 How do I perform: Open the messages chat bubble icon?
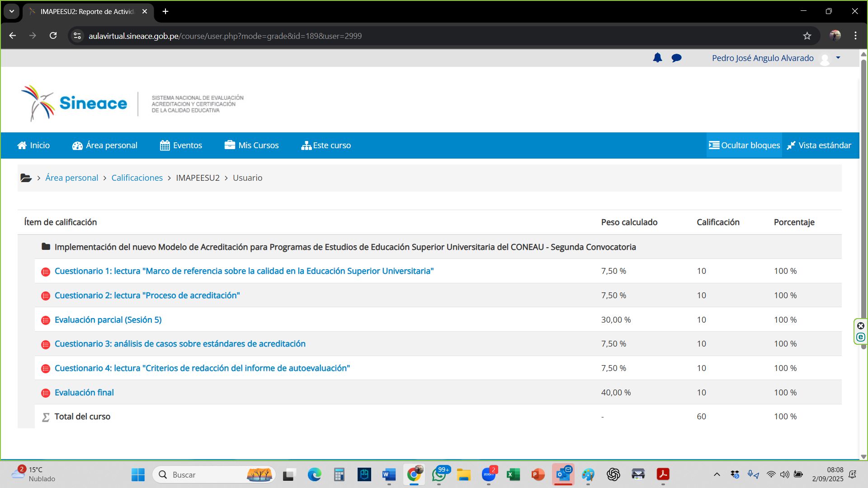(676, 58)
